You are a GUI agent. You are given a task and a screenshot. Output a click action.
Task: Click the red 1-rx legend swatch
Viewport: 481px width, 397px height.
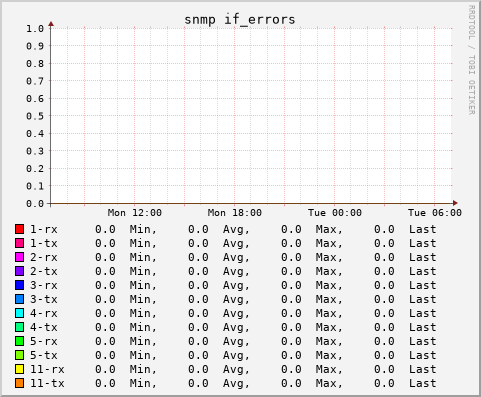pos(20,229)
